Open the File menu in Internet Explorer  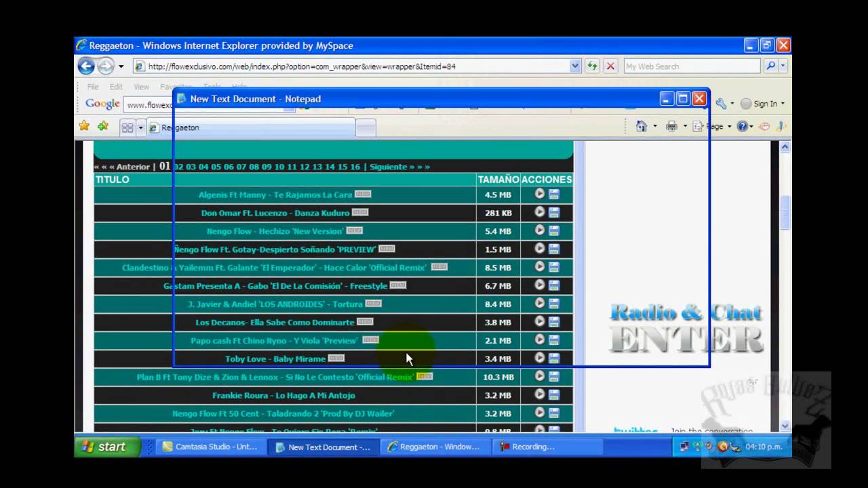coord(93,87)
